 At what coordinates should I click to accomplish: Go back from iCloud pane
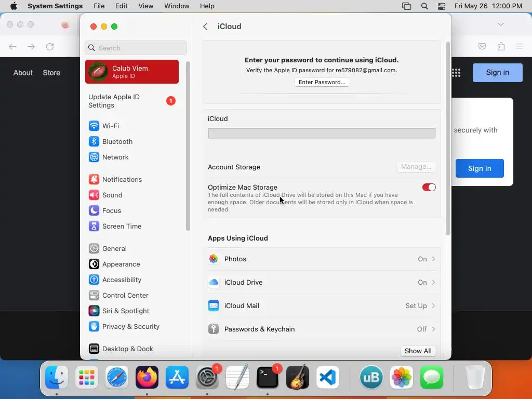[205, 26]
